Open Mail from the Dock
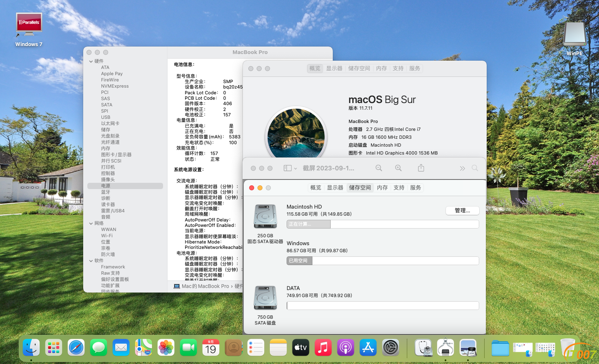599x364 pixels. coord(121,347)
